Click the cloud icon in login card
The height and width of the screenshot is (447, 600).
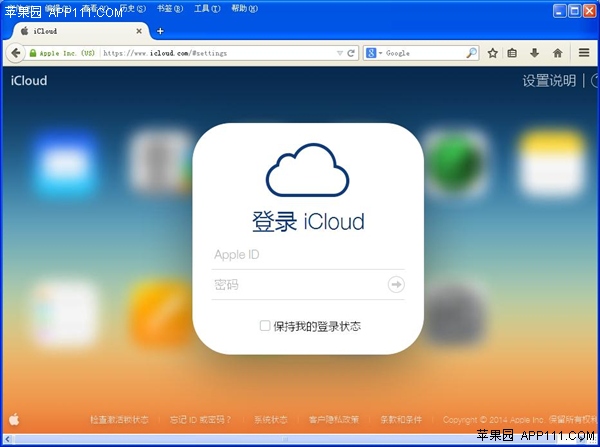pyautogui.click(x=307, y=170)
